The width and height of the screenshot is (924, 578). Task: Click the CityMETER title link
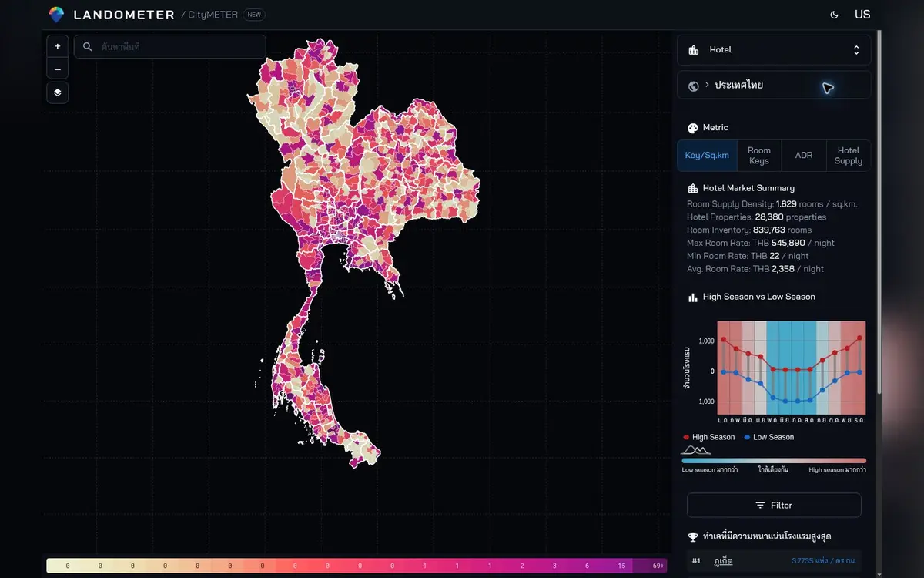click(213, 15)
